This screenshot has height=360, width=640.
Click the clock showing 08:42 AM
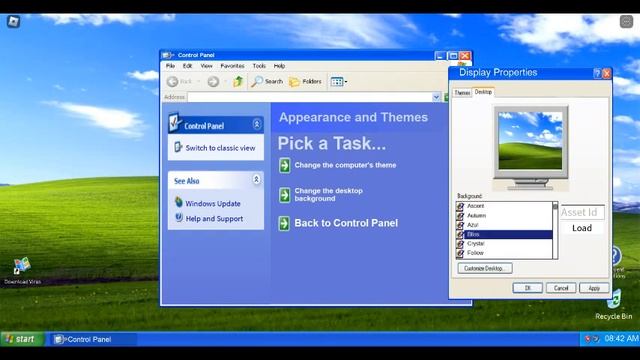click(x=621, y=338)
